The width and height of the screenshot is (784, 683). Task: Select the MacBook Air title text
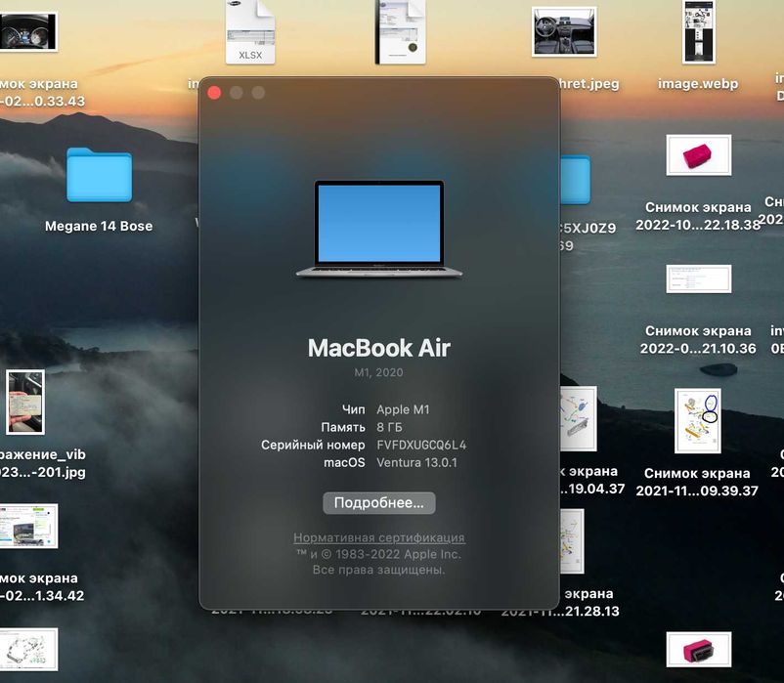coord(379,348)
